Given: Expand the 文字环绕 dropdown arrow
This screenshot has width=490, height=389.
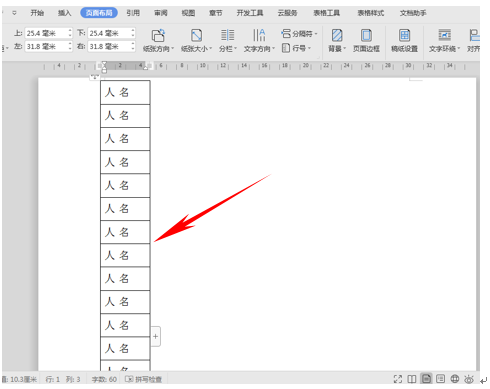Looking at the screenshot, I should click(x=459, y=49).
